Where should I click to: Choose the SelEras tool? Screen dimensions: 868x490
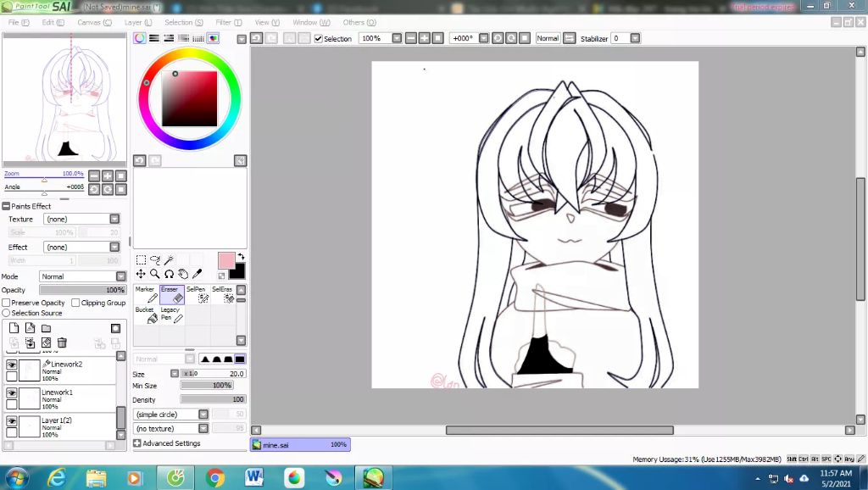pyautogui.click(x=223, y=294)
